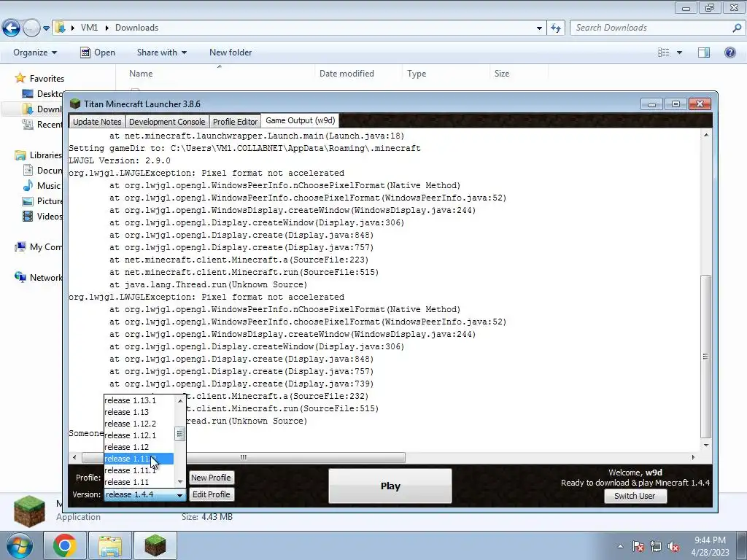Switch to the Profile Editor tab
This screenshot has width=747, height=560.
[x=236, y=122]
